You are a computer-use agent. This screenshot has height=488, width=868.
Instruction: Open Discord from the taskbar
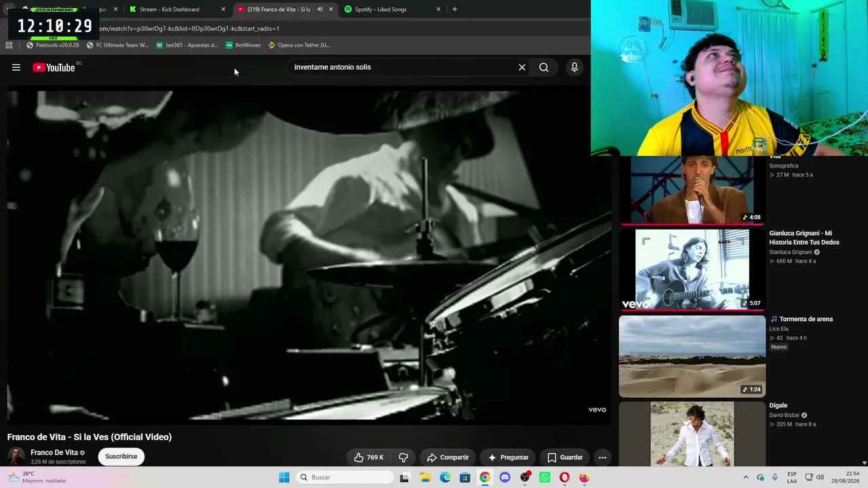(505, 477)
